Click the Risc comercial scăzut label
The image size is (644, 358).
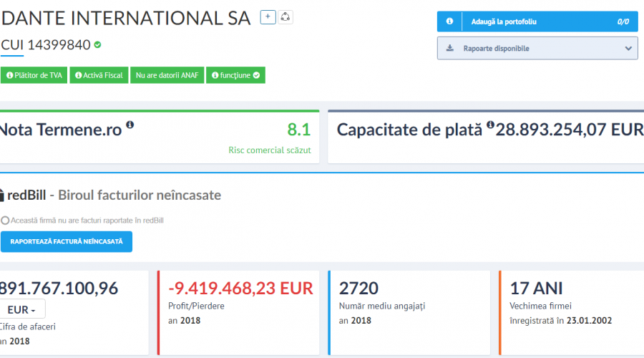point(270,150)
